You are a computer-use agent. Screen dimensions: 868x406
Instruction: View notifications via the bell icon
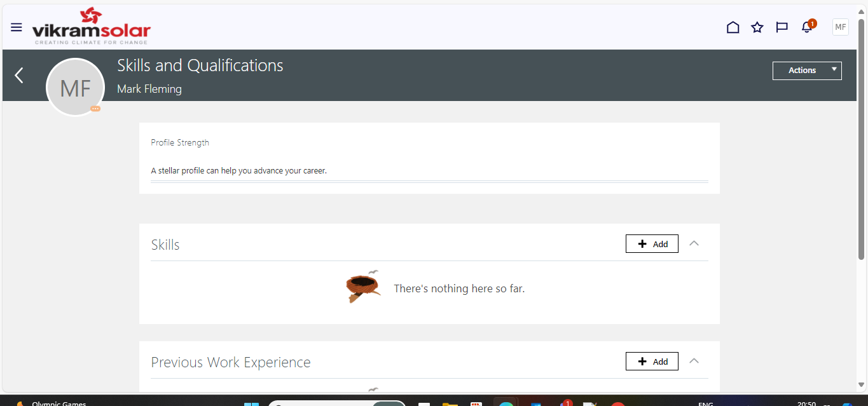tap(806, 27)
